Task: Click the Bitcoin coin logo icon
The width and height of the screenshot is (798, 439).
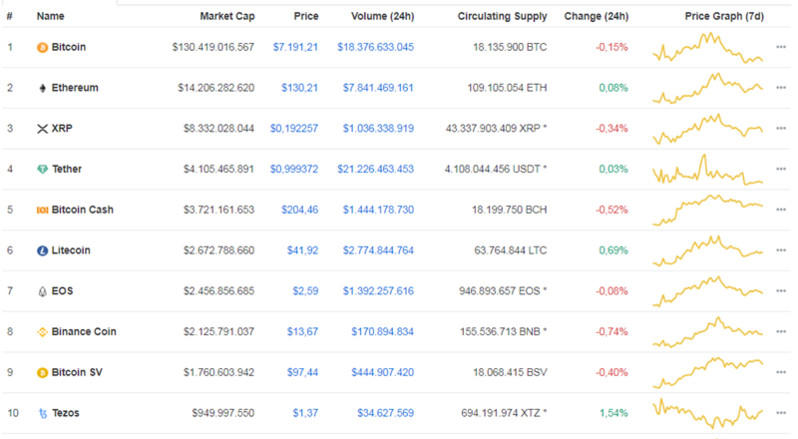Action: coord(42,47)
